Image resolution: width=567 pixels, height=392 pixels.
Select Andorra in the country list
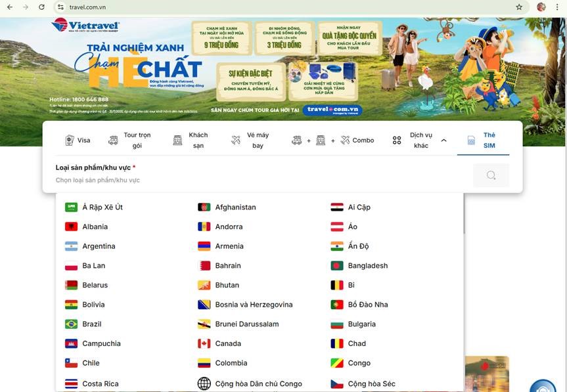[220, 227]
